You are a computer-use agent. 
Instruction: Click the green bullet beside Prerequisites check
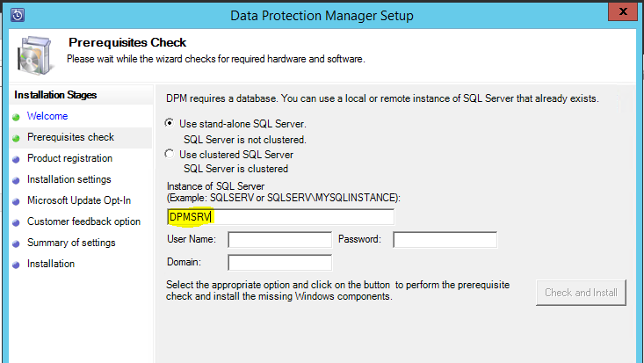pyautogui.click(x=16, y=138)
